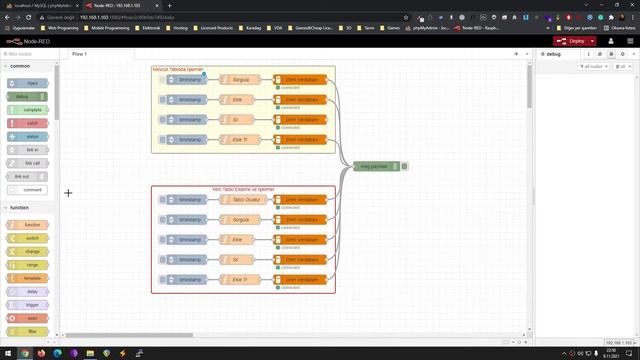
Task: Select the range node in the palette
Action: coord(27,265)
